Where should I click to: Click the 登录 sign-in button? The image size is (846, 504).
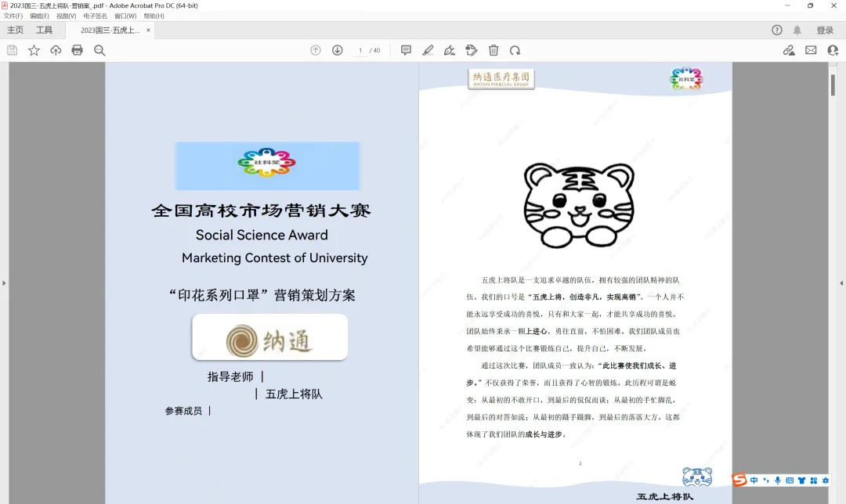825,30
